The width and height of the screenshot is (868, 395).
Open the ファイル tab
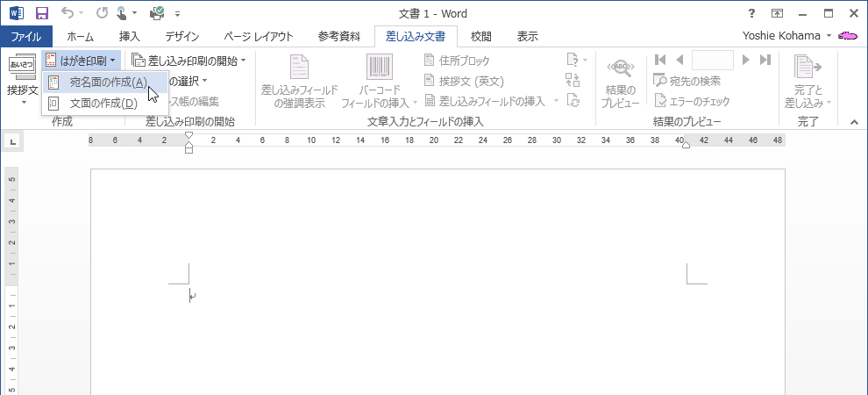tap(26, 37)
